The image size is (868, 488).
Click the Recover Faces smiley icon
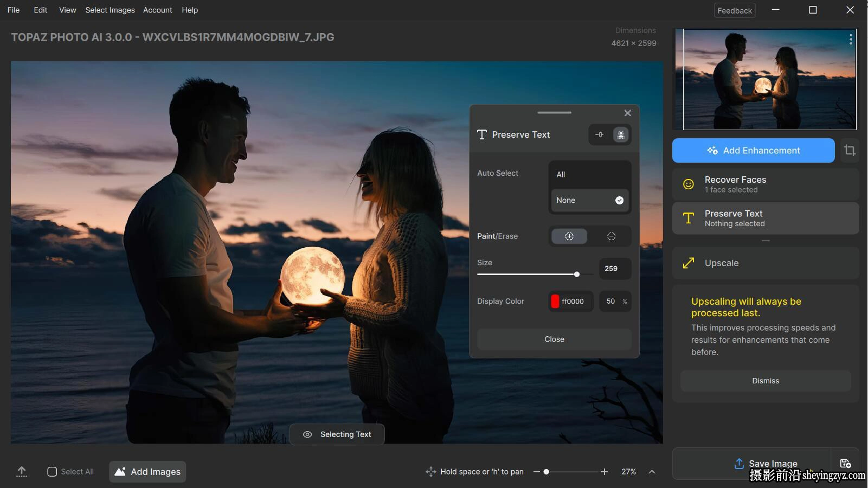688,184
